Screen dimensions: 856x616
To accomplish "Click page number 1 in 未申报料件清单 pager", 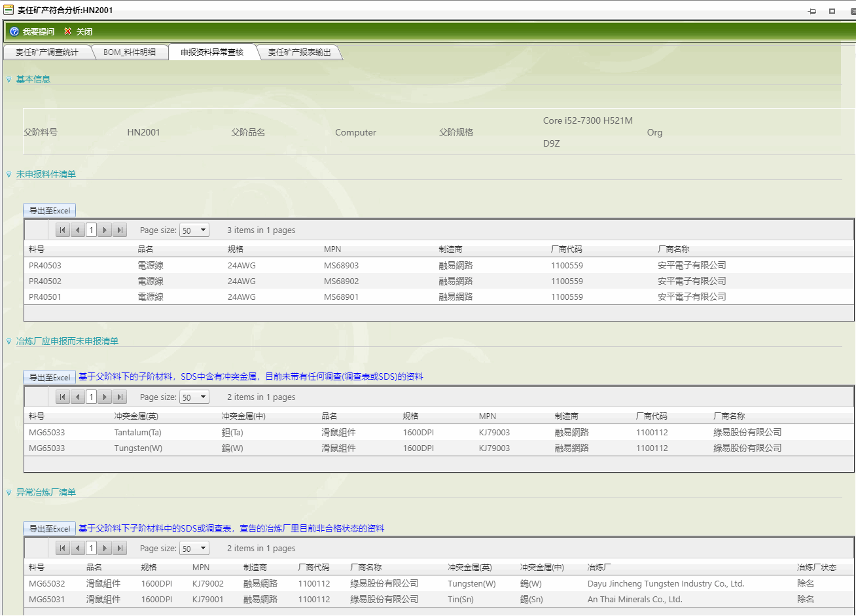I will 91,230.
